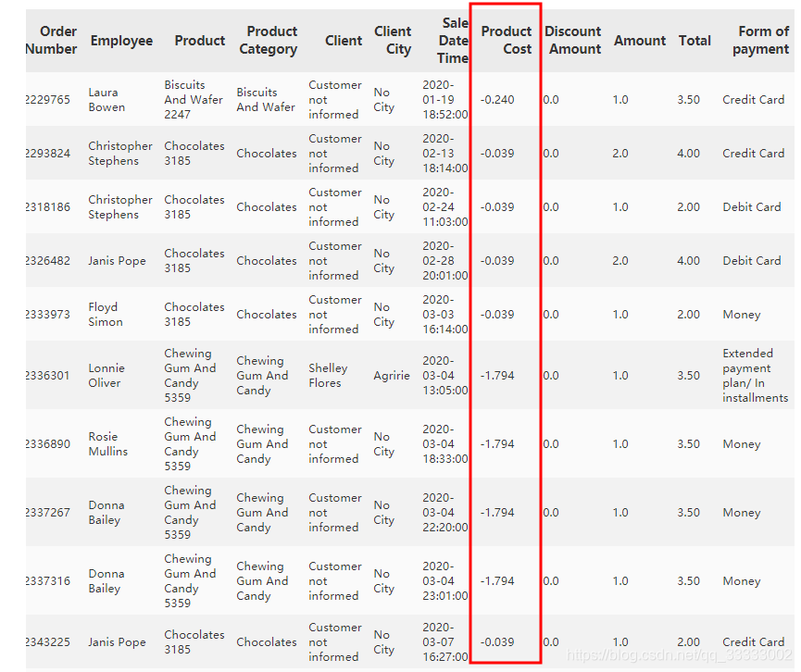Screen dimensions: 801x672
Task: Click employee Laura Bowen cell
Action: 106,100
